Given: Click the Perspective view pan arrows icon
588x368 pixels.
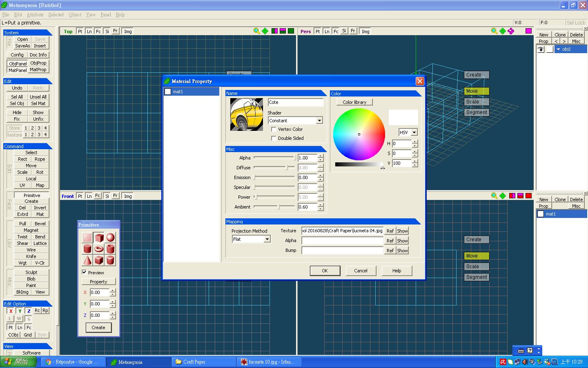Looking at the screenshot, I should pyautogui.click(x=503, y=31).
